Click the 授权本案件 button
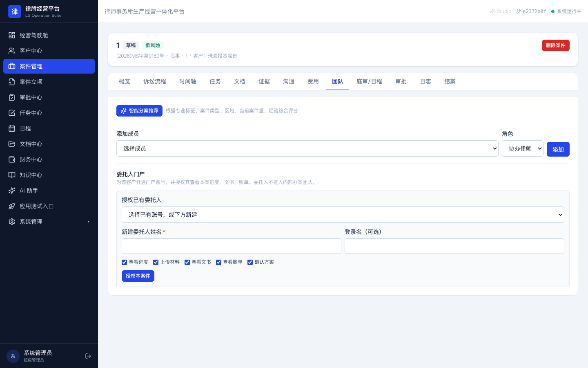The image size is (588, 368). pyautogui.click(x=138, y=276)
